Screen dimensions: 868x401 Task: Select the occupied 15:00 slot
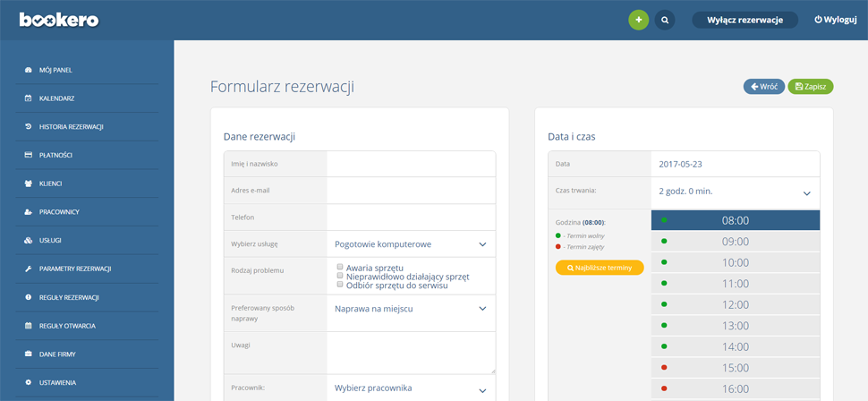tap(736, 368)
